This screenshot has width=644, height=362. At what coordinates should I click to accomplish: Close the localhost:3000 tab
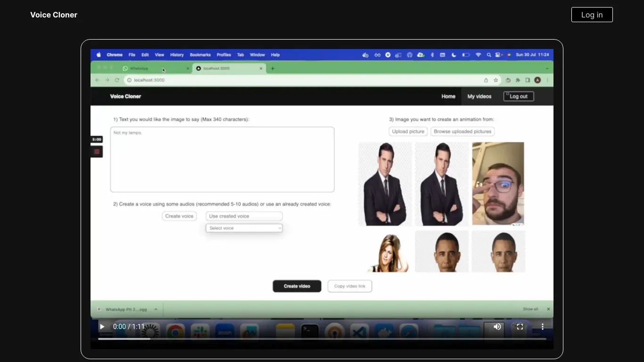click(x=261, y=68)
